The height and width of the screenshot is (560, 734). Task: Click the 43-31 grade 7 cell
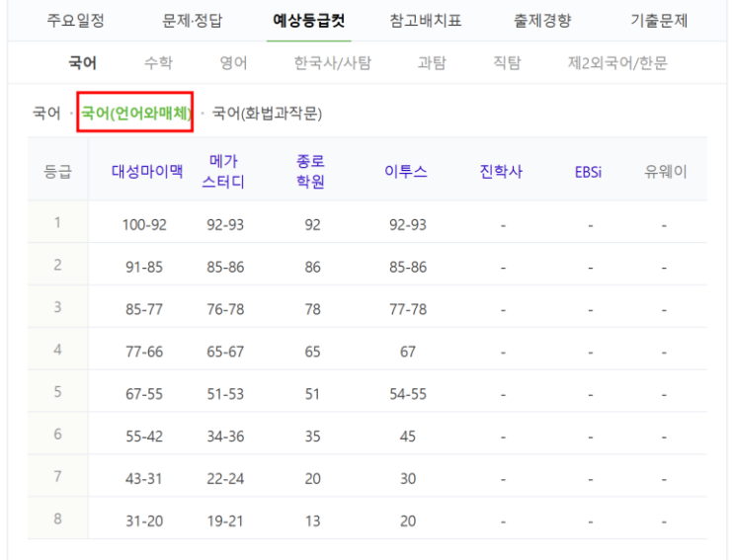click(144, 479)
